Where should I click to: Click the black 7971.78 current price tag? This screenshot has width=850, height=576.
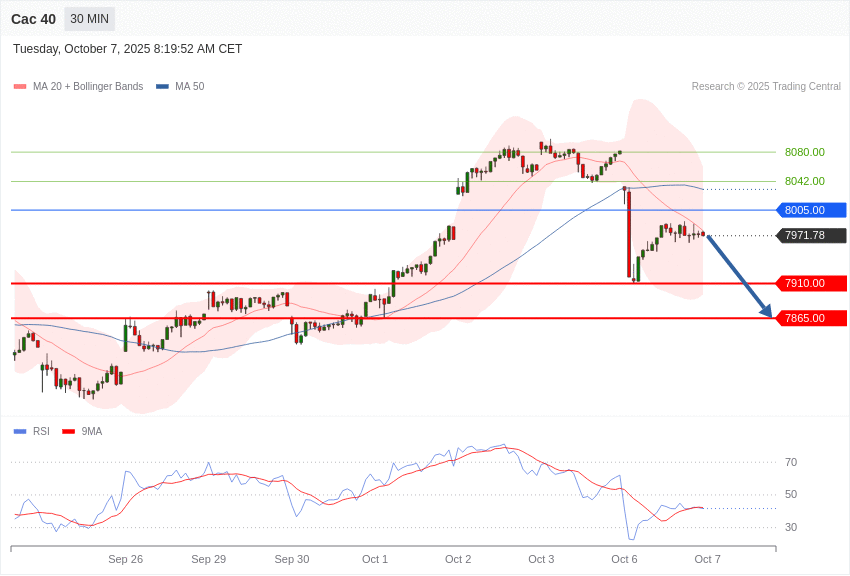[x=811, y=236]
